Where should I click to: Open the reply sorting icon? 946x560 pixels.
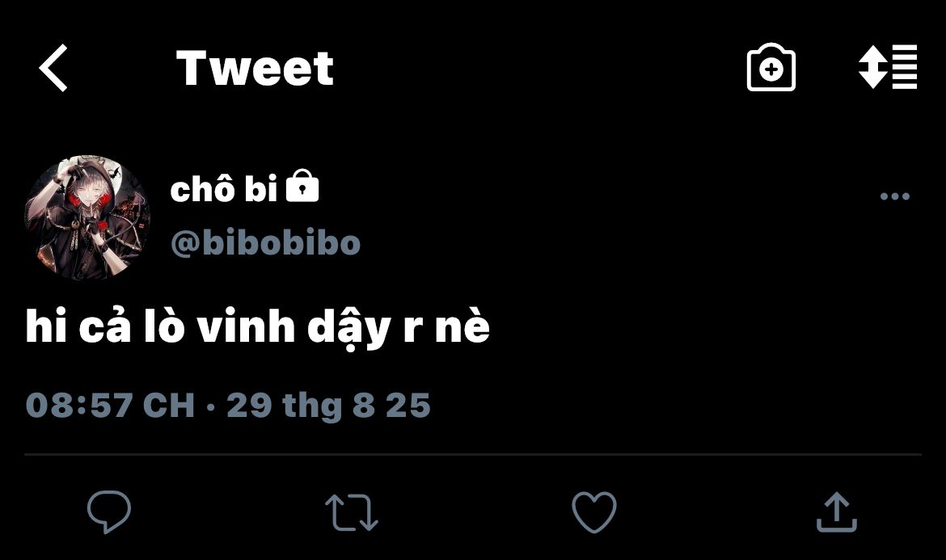pyautogui.click(x=888, y=67)
